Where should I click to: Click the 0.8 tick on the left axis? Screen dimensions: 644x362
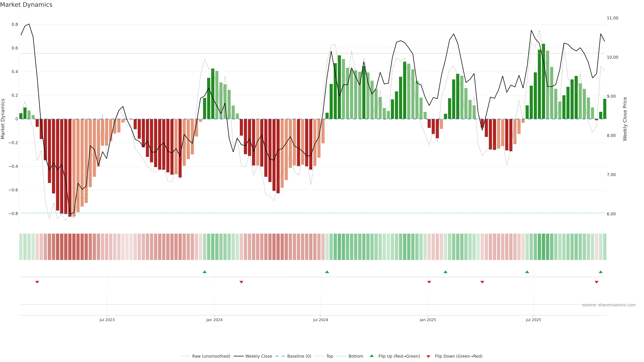pyautogui.click(x=15, y=24)
